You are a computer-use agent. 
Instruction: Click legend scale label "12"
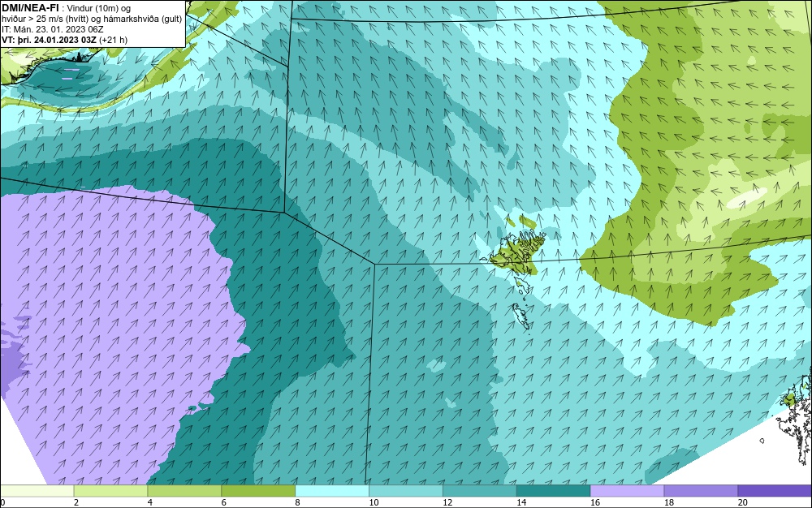tap(447, 502)
